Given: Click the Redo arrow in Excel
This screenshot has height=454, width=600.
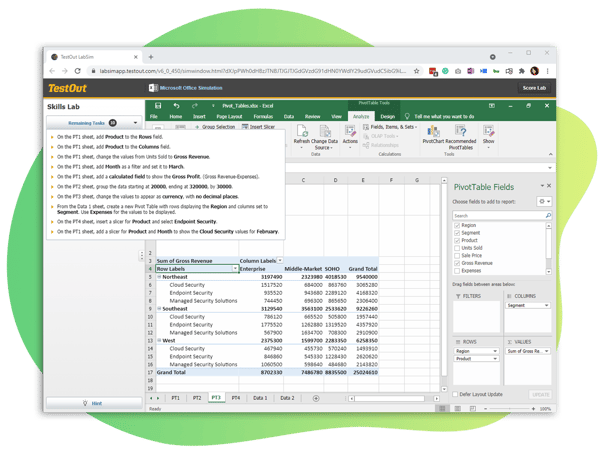Looking at the screenshot, I should (195, 106).
